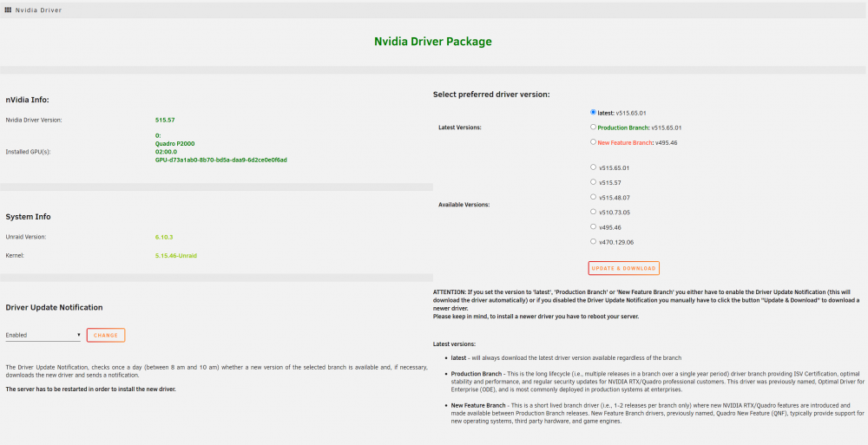
Task: Select the 'latest' v515.65.01 radio button
Action: [x=593, y=113]
